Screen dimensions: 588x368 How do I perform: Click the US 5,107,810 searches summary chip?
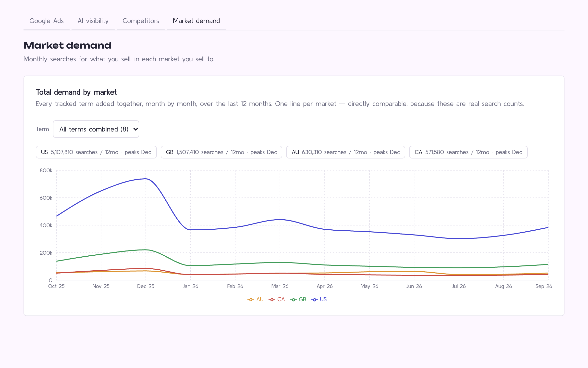click(x=96, y=152)
